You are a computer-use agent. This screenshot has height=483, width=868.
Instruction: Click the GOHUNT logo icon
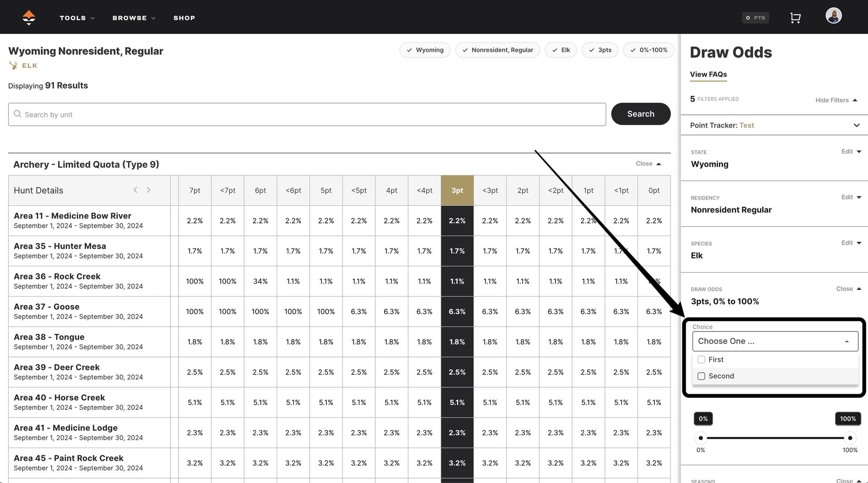28,18
